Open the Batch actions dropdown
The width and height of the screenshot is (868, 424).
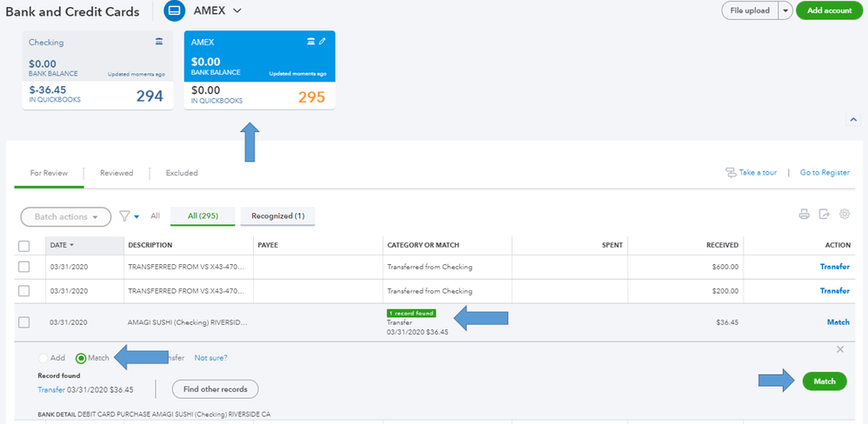pos(66,216)
